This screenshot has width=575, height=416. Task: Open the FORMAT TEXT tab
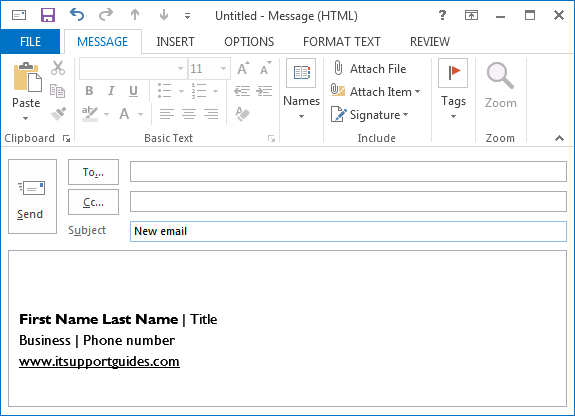(342, 42)
